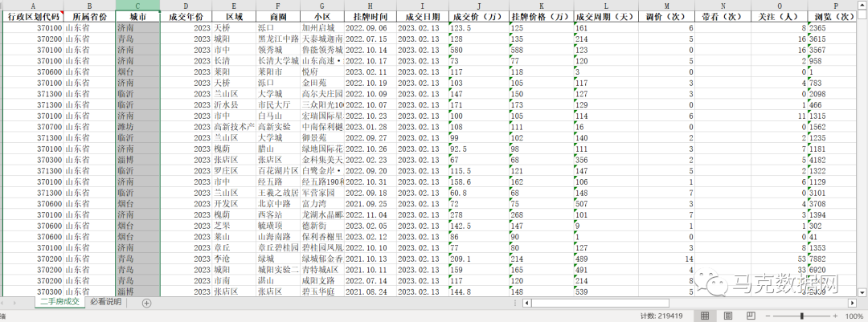Select column G header
This screenshot has width=868, height=322.
(321, 5)
